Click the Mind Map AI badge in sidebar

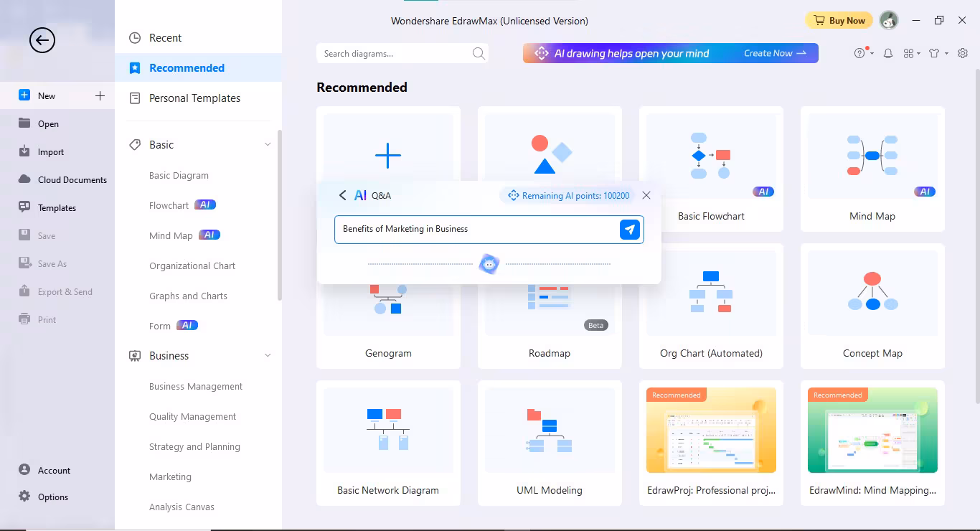[x=209, y=235]
